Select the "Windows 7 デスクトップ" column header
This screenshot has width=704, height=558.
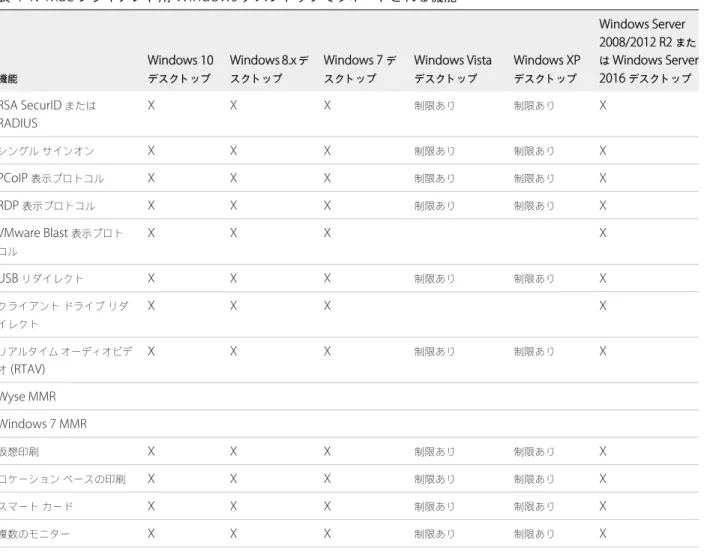[x=360, y=69]
